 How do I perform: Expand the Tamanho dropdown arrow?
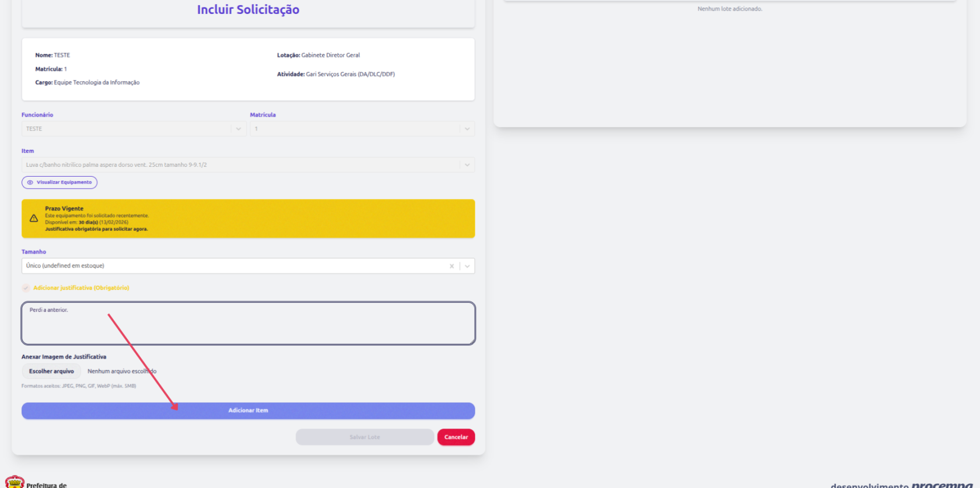pyautogui.click(x=467, y=266)
